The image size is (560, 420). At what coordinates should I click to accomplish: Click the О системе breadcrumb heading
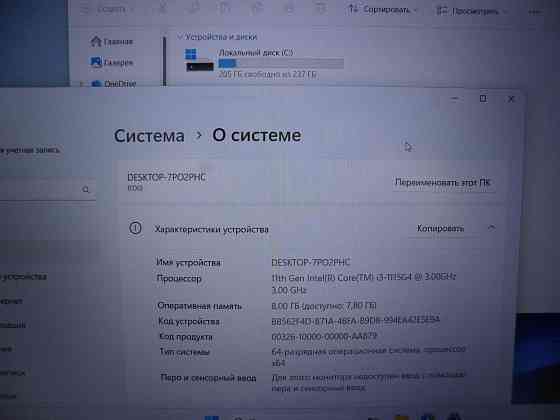coord(257,135)
